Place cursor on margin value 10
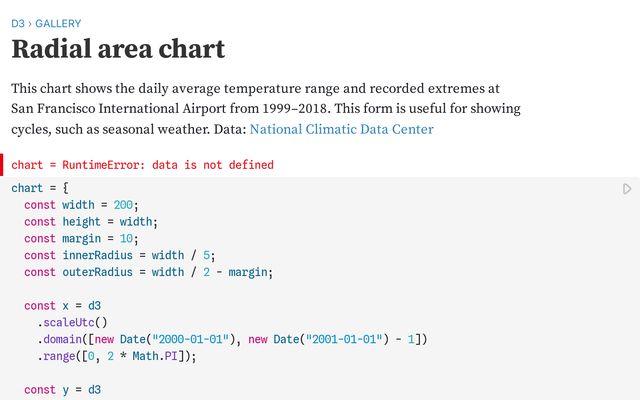This screenshot has height=400, width=640. tap(126, 238)
